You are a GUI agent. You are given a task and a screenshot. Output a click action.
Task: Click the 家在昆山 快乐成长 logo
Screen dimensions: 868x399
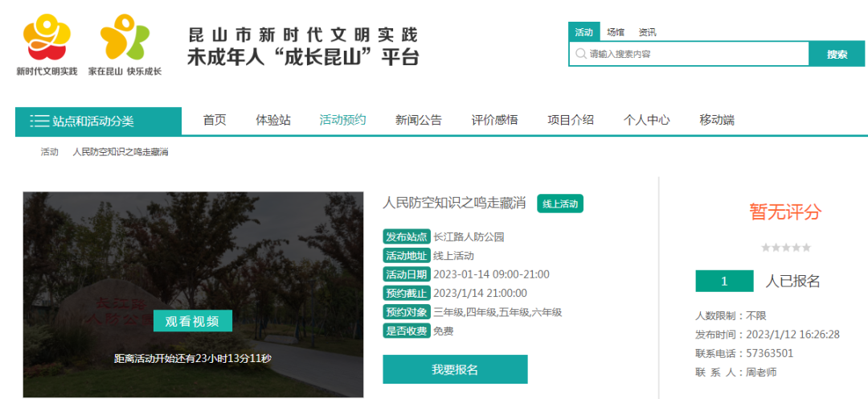coord(125,39)
